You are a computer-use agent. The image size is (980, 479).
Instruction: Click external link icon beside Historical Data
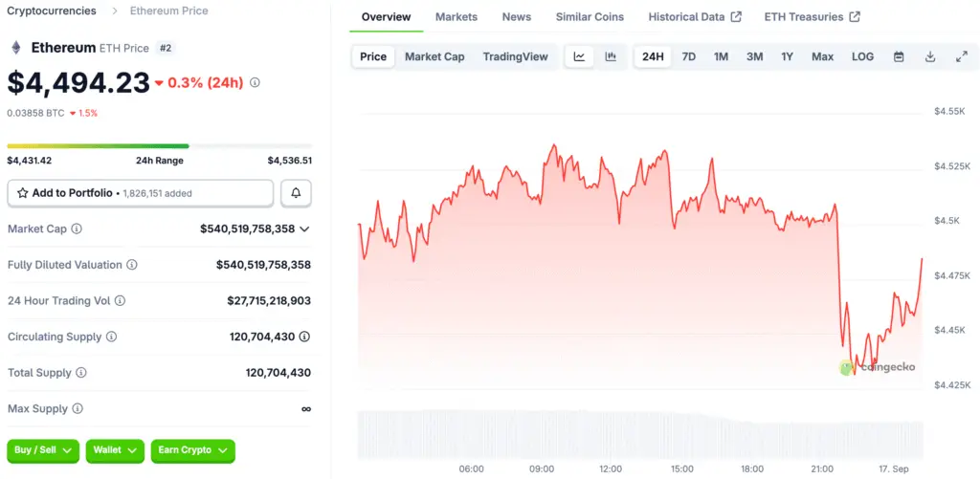pos(736,17)
